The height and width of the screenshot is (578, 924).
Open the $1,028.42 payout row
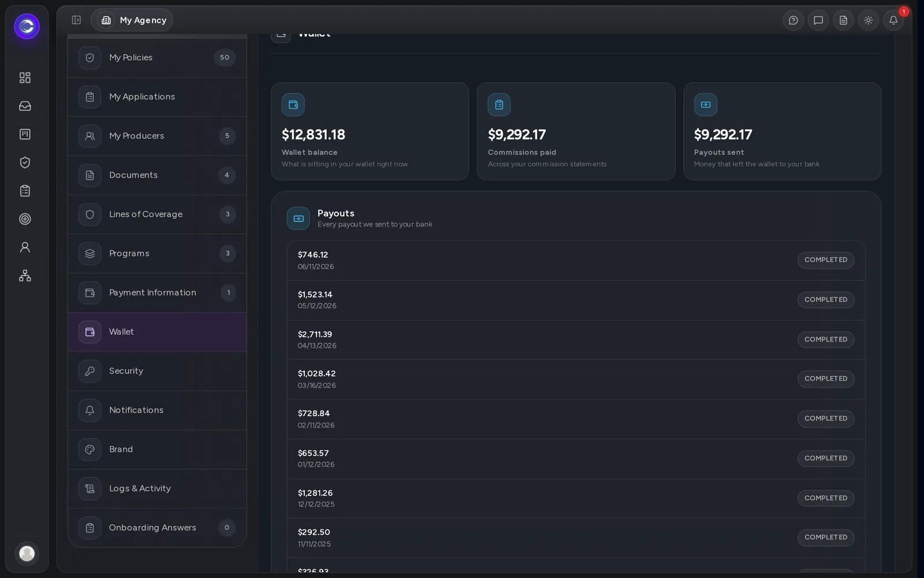pos(576,379)
